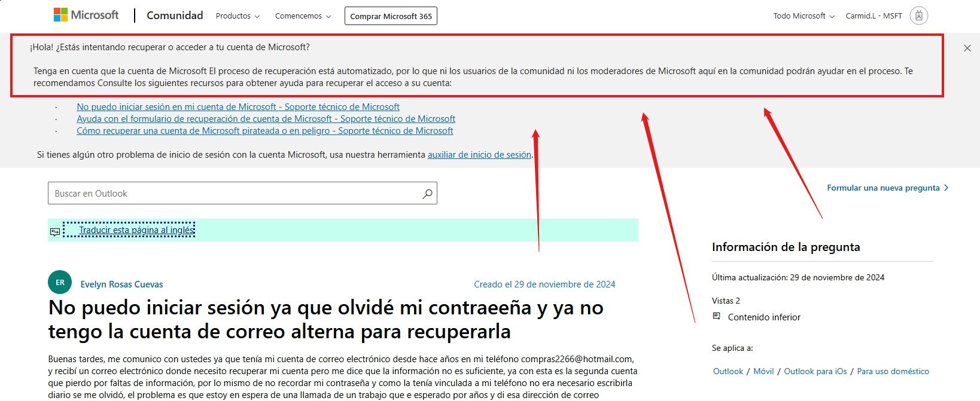Expand the Todo Microsoft menu
The height and width of the screenshot is (401, 980).
(804, 16)
